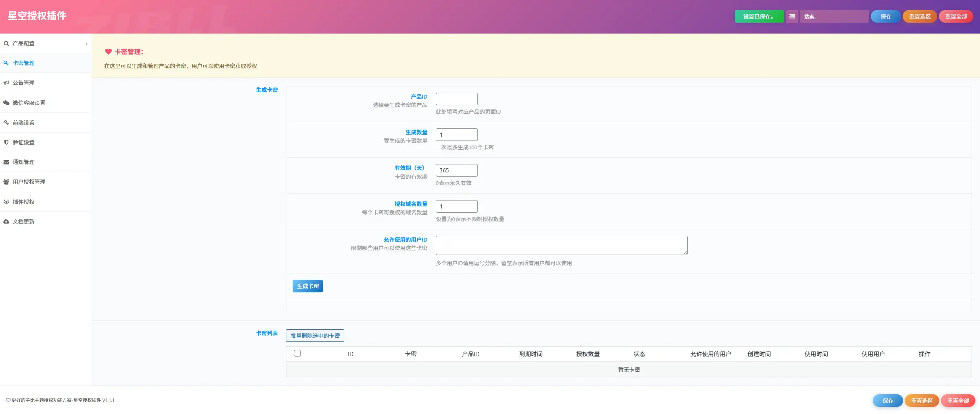Tick the select-all checkbox in 卡密列表 table
The width and height of the screenshot is (980, 414).
[x=297, y=354]
